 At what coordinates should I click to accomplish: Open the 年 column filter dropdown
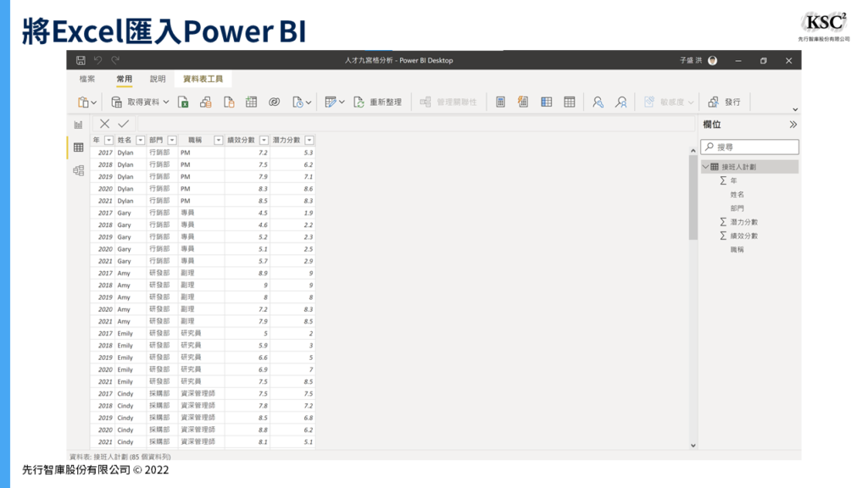[109, 140]
